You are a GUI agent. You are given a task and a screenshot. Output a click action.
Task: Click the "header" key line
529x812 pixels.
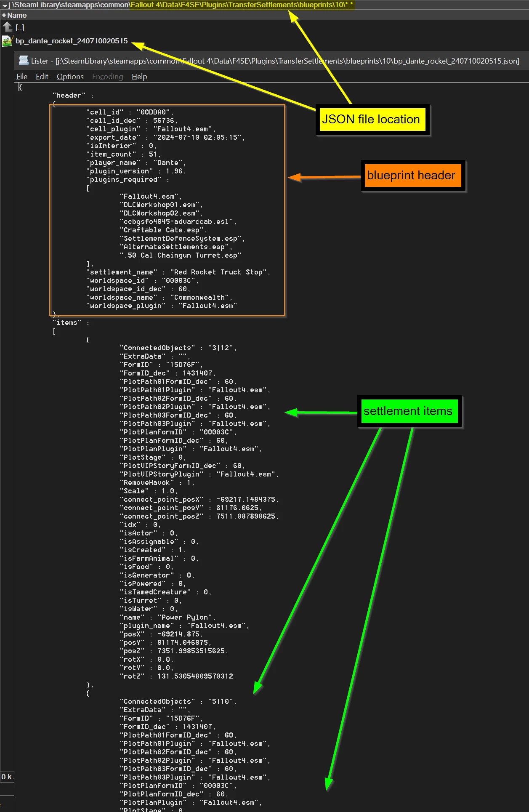[73, 96]
